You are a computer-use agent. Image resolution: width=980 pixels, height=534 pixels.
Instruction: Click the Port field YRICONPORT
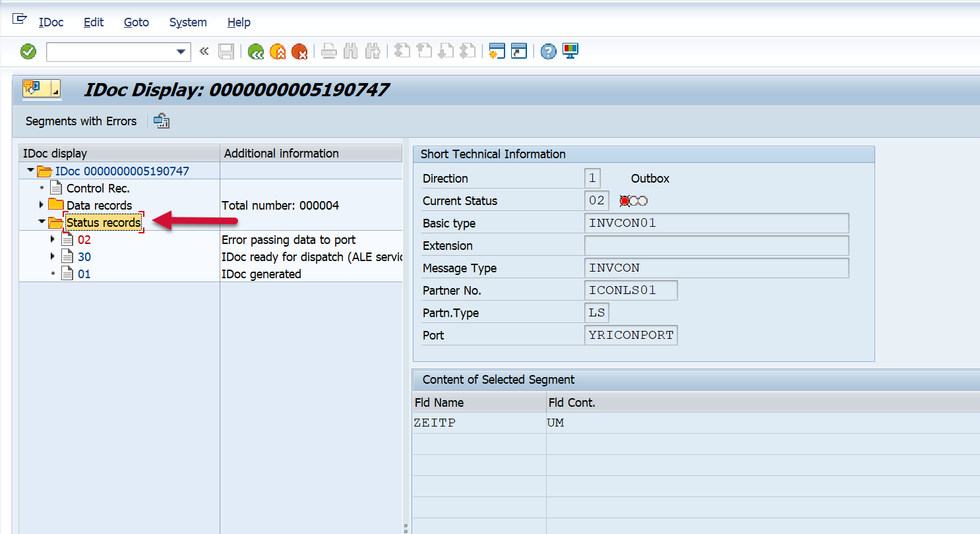coord(630,335)
